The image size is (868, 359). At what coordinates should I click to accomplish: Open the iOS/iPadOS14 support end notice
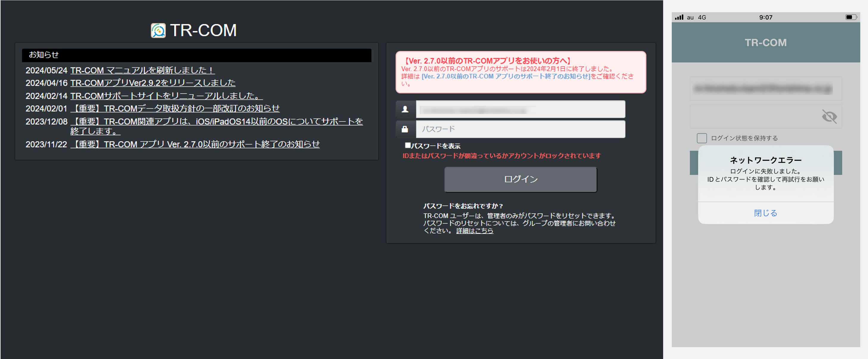pyautogui.click(x=216, y=121)
